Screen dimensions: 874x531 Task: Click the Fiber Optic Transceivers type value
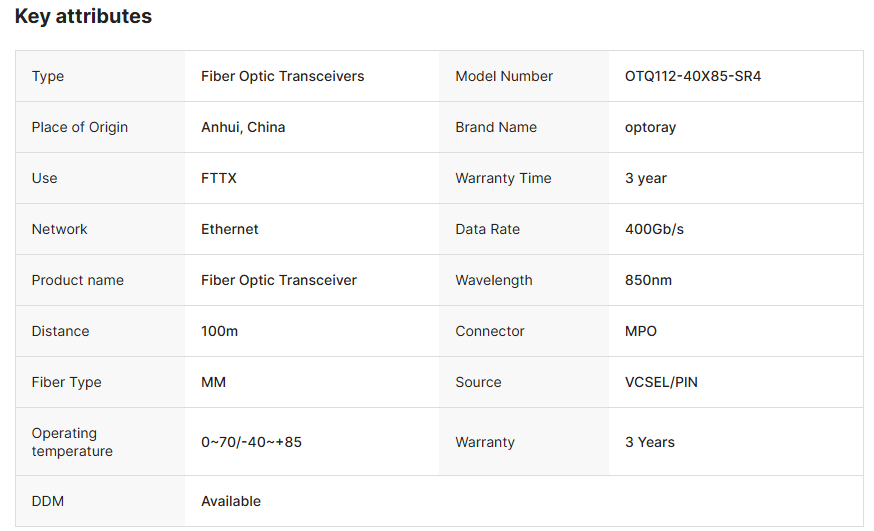point(283,76)
